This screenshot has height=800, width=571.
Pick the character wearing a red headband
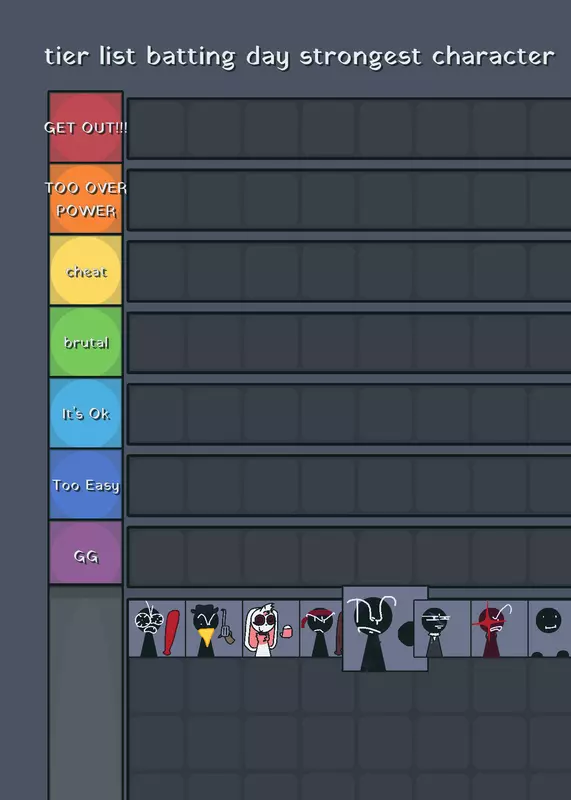click(321, 629)
